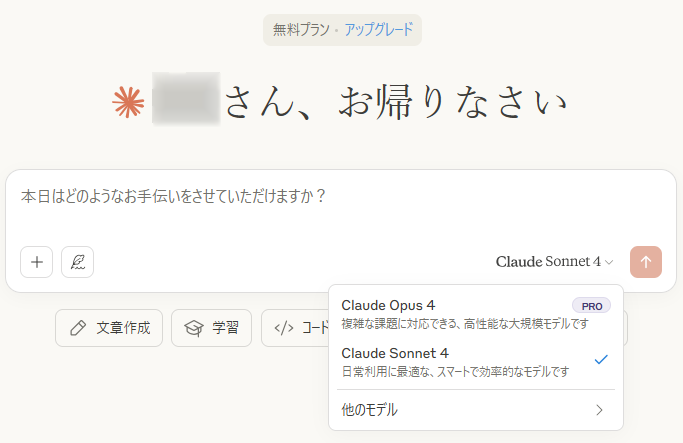This screenshot has height=443, width=683.
Task: Click the </> code bracket icon
Action: coord(284,328)
